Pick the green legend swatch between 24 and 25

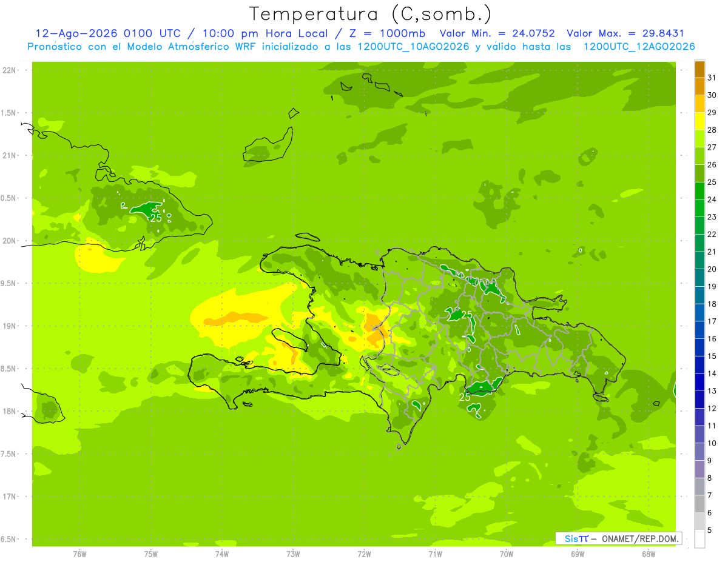click(x=699, y=191)
